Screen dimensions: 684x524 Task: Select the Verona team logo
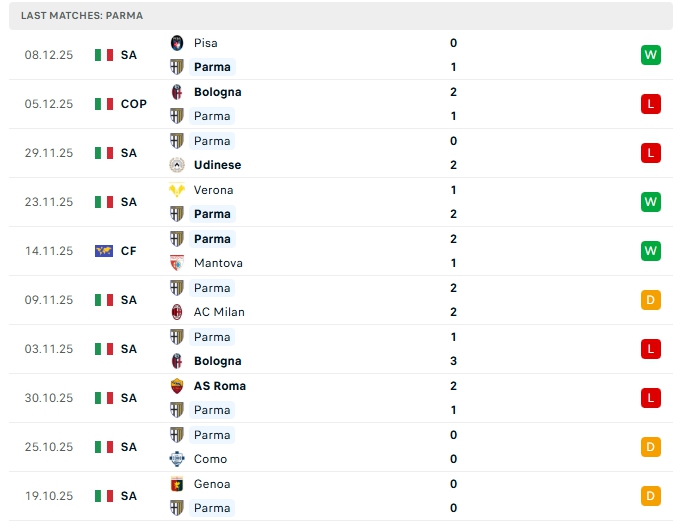pos(177,190)
